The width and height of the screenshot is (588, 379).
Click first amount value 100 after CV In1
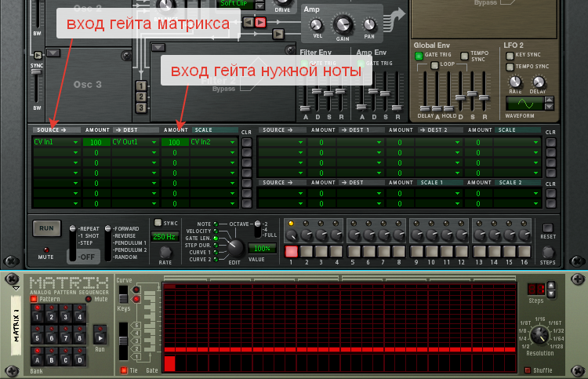click(96, 142)
